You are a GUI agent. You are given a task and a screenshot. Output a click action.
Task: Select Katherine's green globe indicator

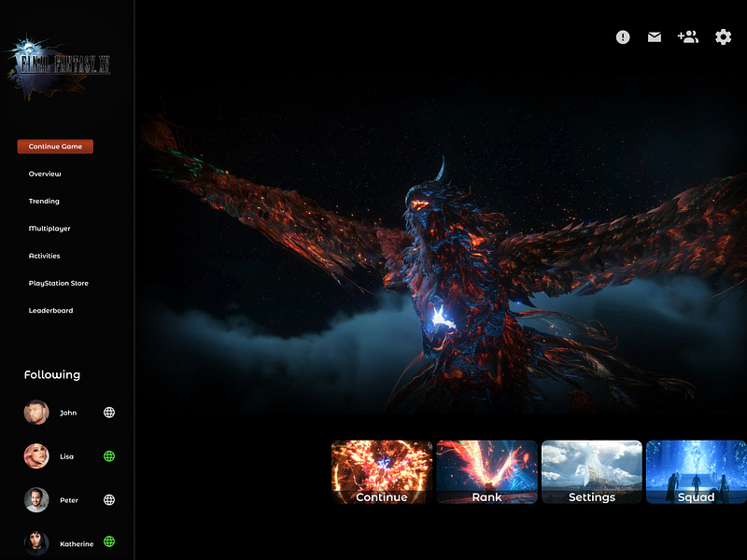click(111, 543)
